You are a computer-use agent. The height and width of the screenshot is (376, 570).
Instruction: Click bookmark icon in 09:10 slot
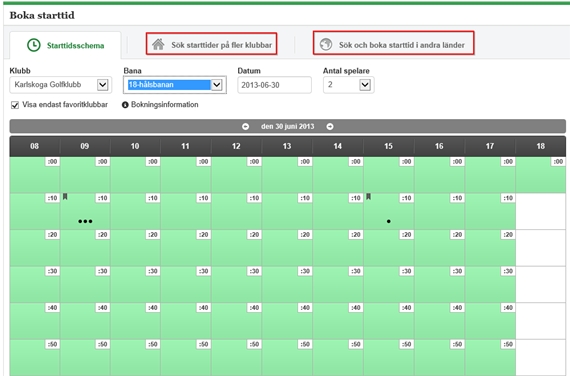click(x=65, y=197)
